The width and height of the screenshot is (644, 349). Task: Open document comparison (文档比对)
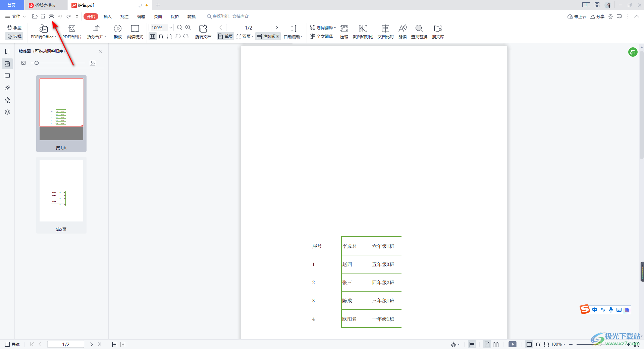(386, 32)
